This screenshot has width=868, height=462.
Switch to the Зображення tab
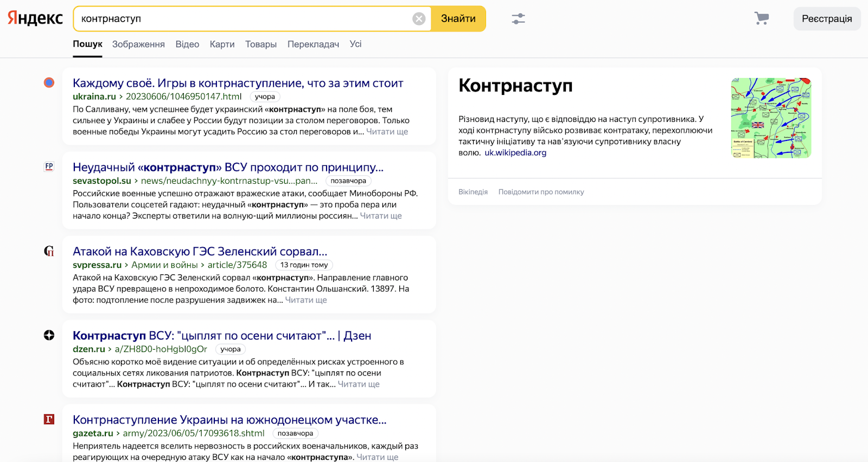pos(138,44)
